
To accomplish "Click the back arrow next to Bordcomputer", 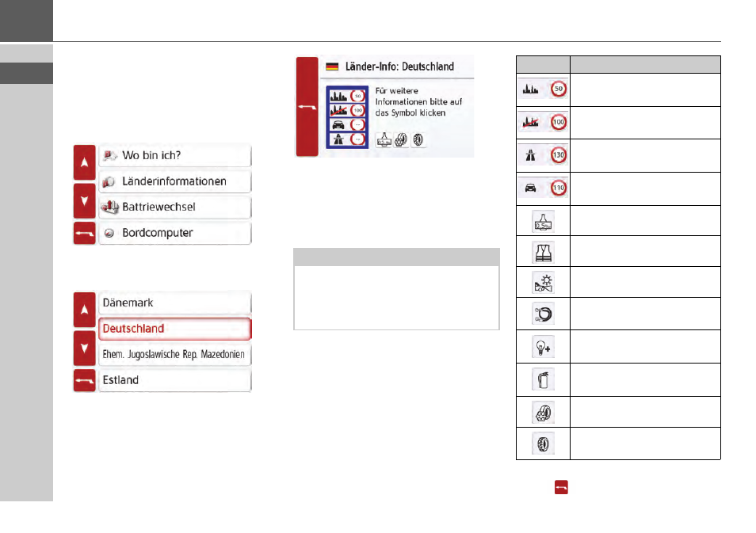I will click(84, 234).
